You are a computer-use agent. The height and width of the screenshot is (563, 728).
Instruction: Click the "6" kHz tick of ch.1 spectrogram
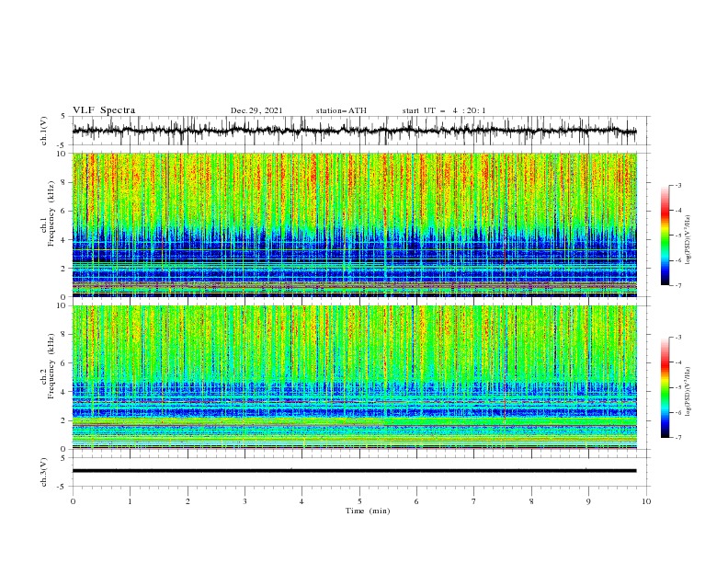point(64,212)
